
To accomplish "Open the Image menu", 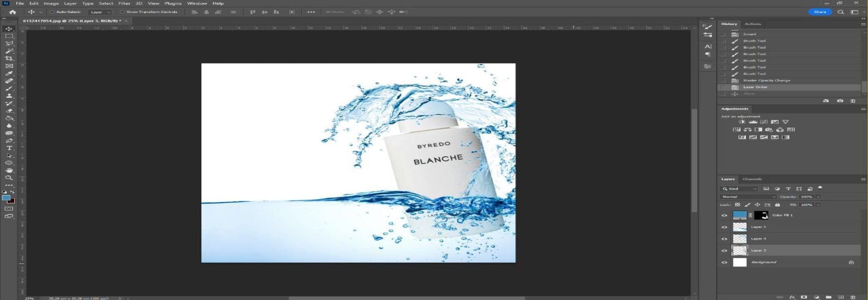I will [51, 3].
